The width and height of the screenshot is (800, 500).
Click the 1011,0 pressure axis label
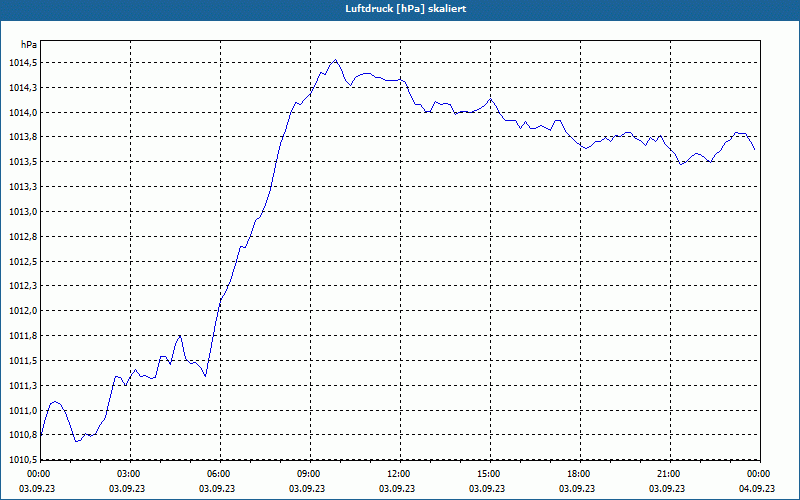23,411
